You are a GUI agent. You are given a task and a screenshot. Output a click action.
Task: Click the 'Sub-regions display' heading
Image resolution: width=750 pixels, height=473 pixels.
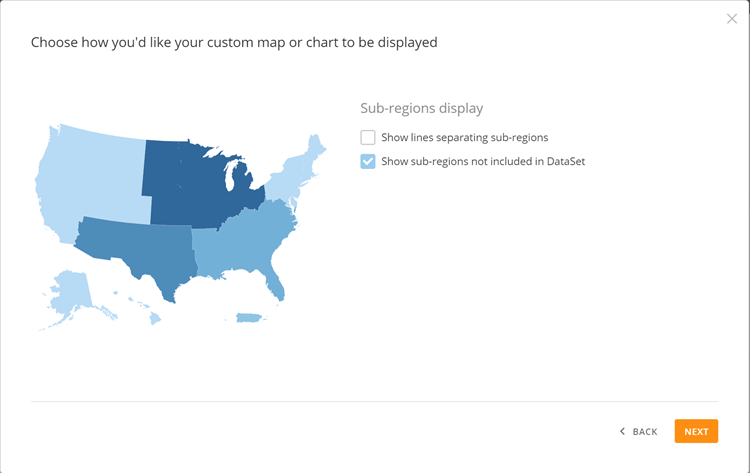tap(421, 108)
